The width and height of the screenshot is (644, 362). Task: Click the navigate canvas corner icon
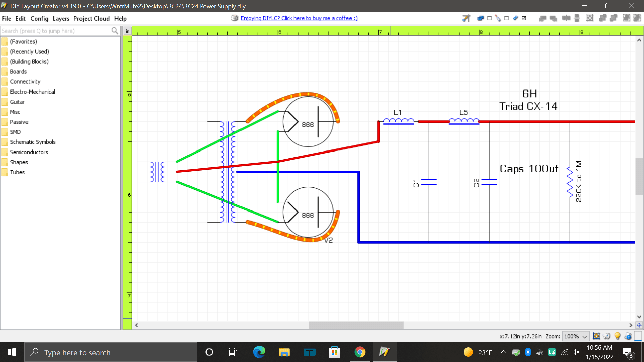639,325
